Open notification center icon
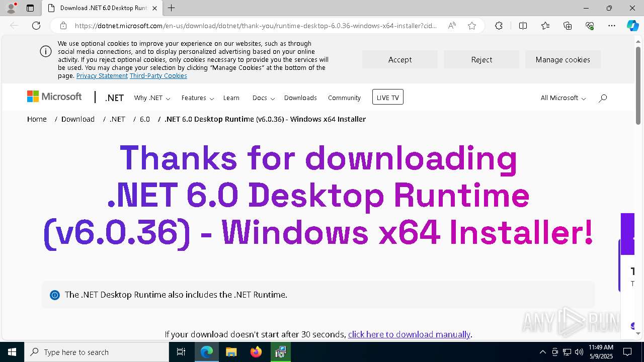The image size is (644, 362). 627,352
